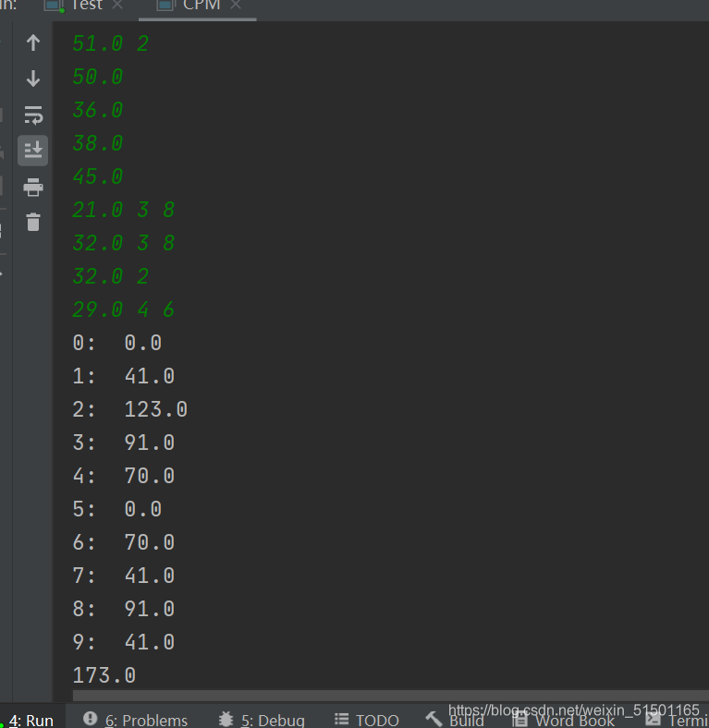Click the input line '32.0 2'
The height and width of the screenshot is (728, 709).
click(x=111, y=276)
